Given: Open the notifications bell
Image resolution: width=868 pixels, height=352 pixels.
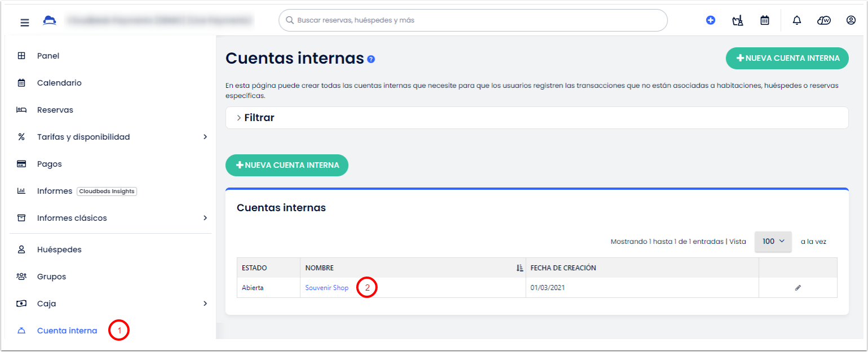Looking at the screenshot, I should (x=796, y=20).
